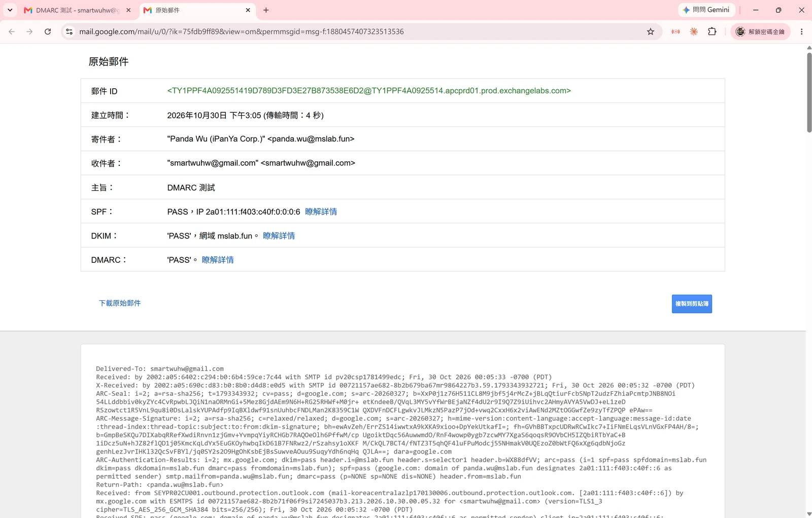812x518 pixels.
Task: Click the Return-Path header line
Action: click(x=160, y=485)
